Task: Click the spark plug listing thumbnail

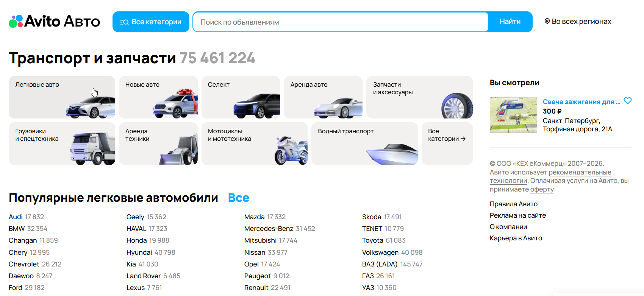Action: click(x=513, y=115)
